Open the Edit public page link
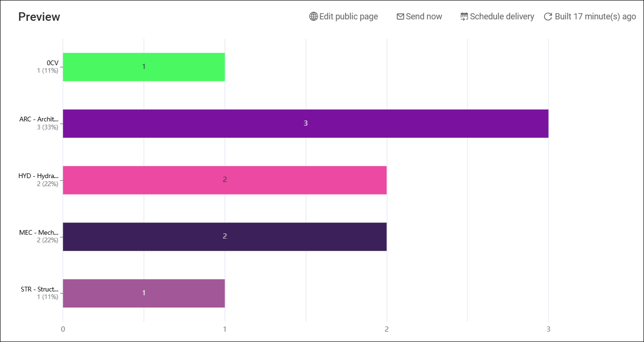The width and height of the screenshot is (644, 342). [348, 17]
